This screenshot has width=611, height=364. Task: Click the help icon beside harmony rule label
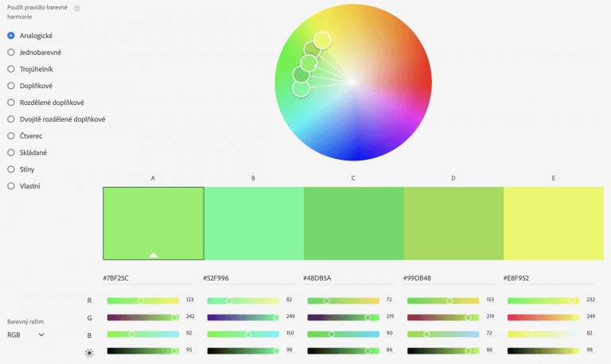76,9
